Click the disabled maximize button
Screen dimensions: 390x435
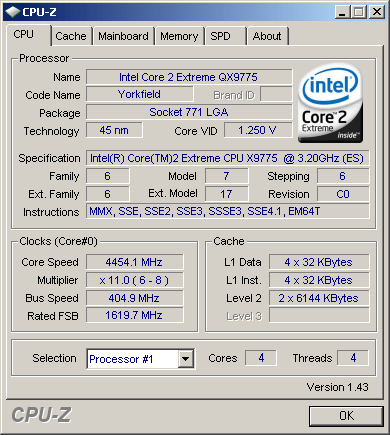point(359,12)
